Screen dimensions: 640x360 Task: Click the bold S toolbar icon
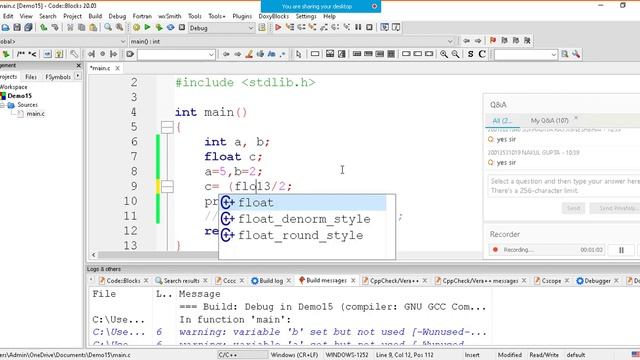tap(471, 54)
